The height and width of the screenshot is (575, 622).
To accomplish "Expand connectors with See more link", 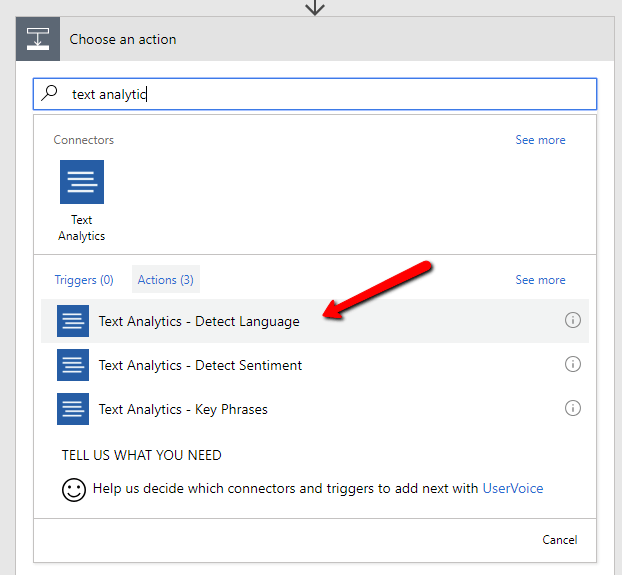I will [x=540, y=140].
